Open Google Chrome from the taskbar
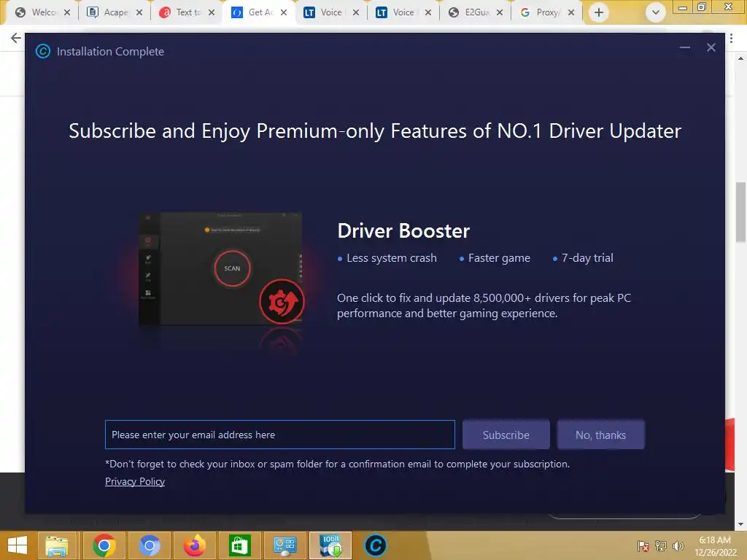Image resolution: width=747 pixels, height=560 pixels. click(x=104, y=545)
